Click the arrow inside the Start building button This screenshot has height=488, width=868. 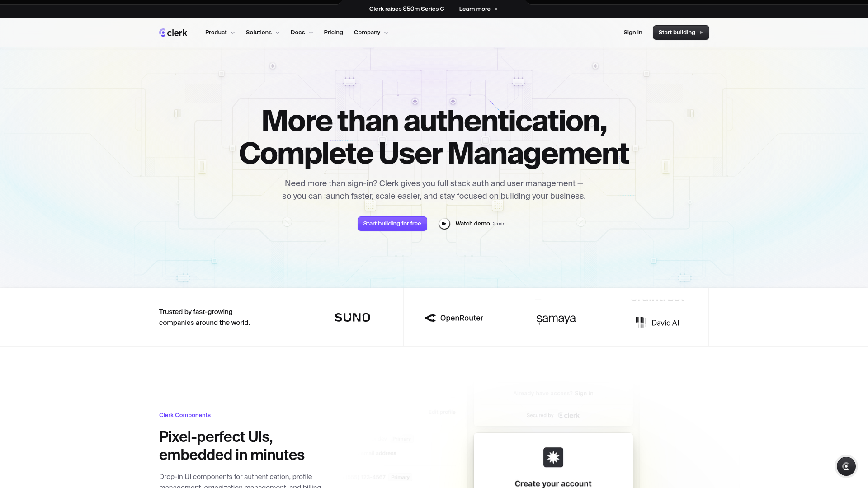point(701,33)
